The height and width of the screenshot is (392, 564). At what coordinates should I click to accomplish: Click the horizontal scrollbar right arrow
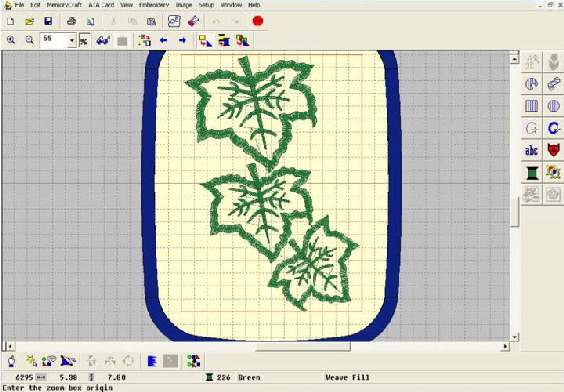point(506,346)
